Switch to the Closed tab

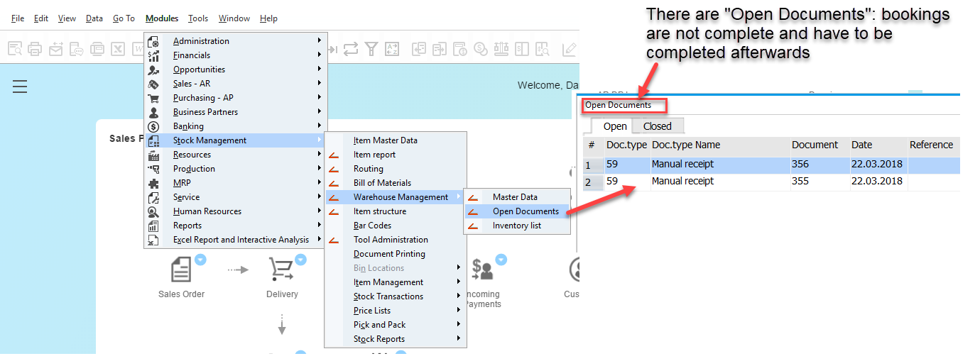657,126
